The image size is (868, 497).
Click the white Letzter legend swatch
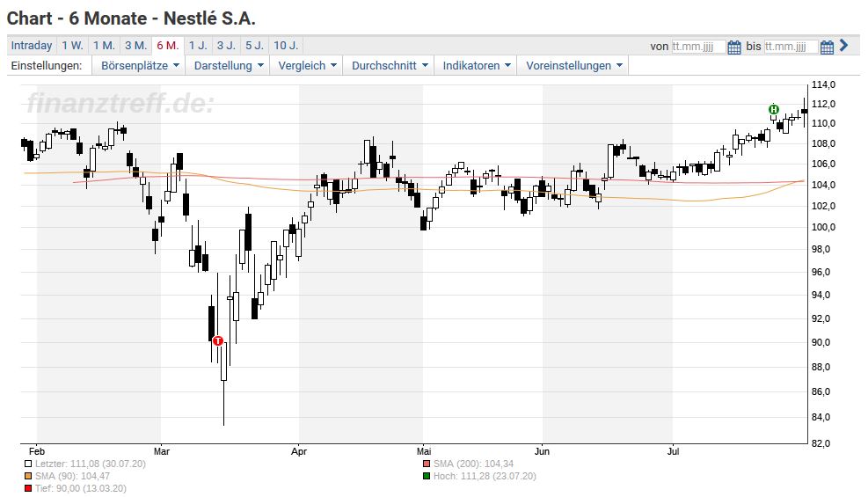coord(28,464)
